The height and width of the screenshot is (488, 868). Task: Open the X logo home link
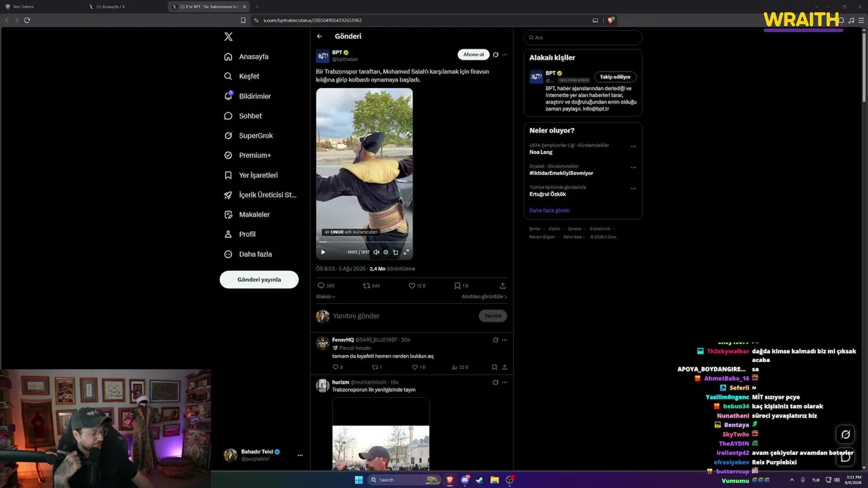coord(229,37)
